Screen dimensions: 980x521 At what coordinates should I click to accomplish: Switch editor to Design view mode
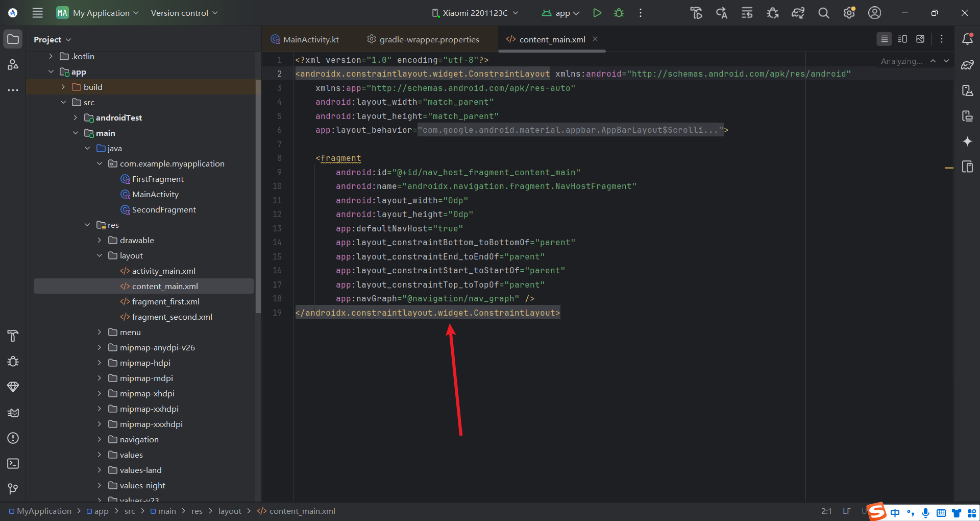920,39
